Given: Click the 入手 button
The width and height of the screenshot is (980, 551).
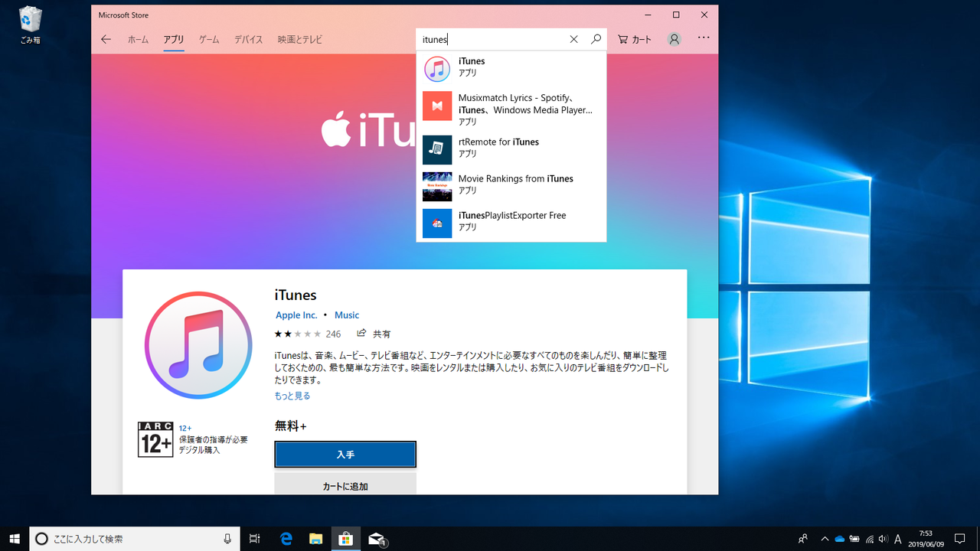Looking at the screenshot, I should tap(345, 455).
